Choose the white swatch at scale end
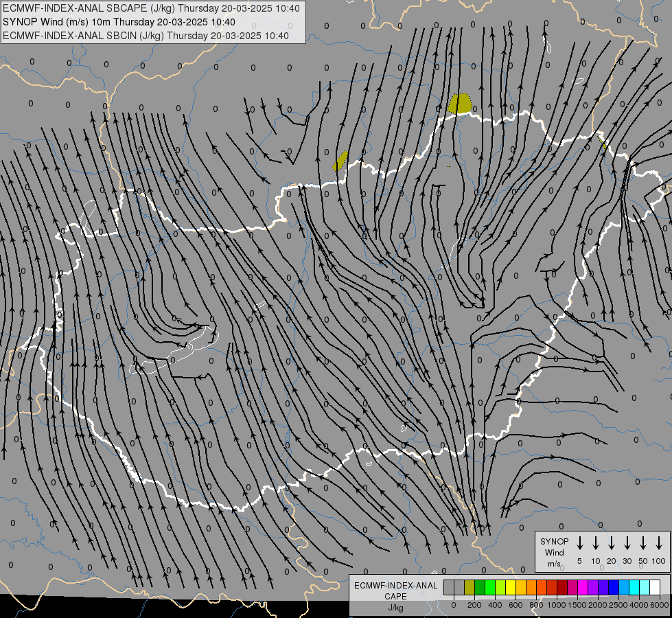 [656, 587]
